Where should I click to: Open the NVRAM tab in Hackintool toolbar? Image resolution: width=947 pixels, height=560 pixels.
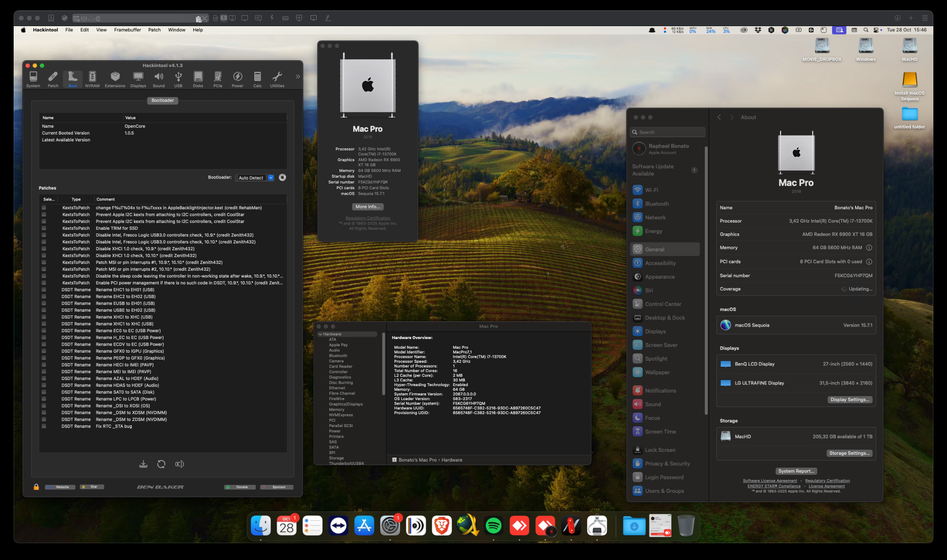point(92,79)
